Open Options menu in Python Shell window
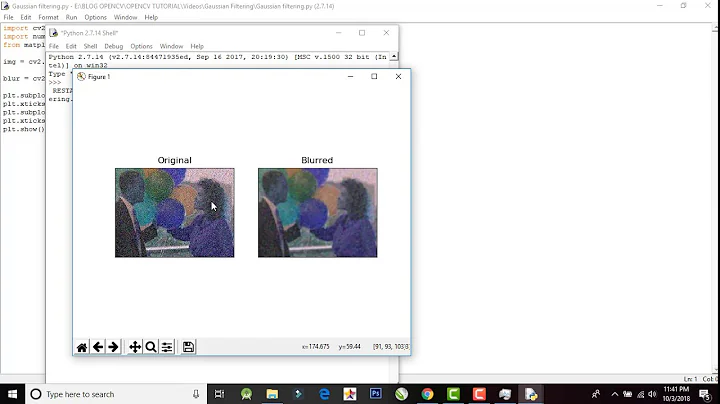720x404 pixels. (x=141, y=46)
